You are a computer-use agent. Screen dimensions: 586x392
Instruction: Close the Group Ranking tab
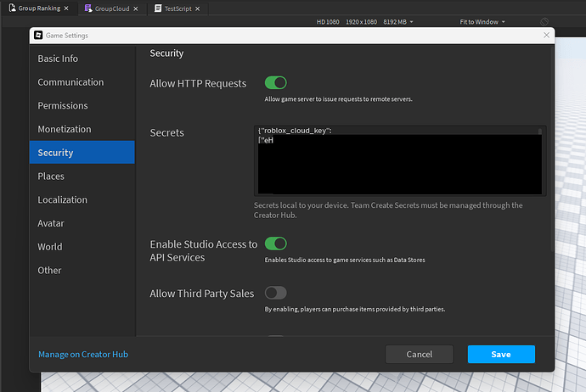click(x=66, y=8)
